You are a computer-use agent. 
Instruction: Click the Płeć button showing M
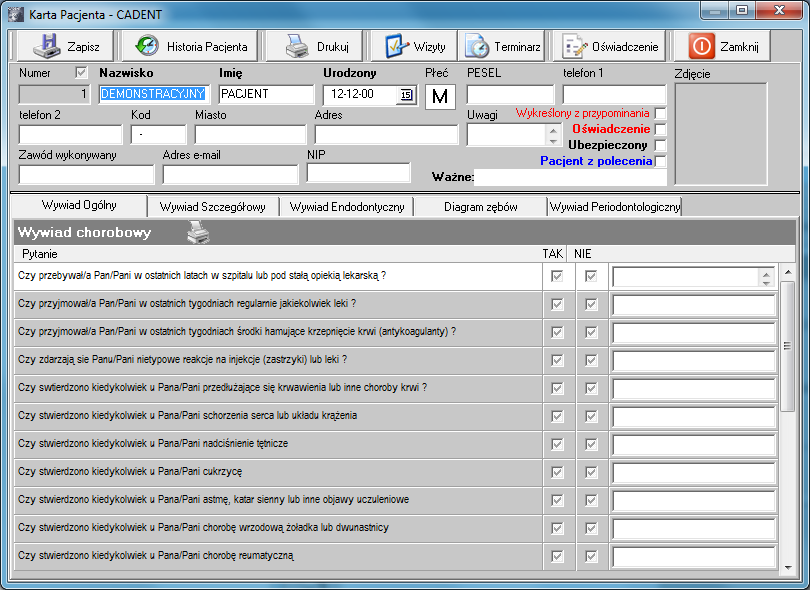(440, 96)
